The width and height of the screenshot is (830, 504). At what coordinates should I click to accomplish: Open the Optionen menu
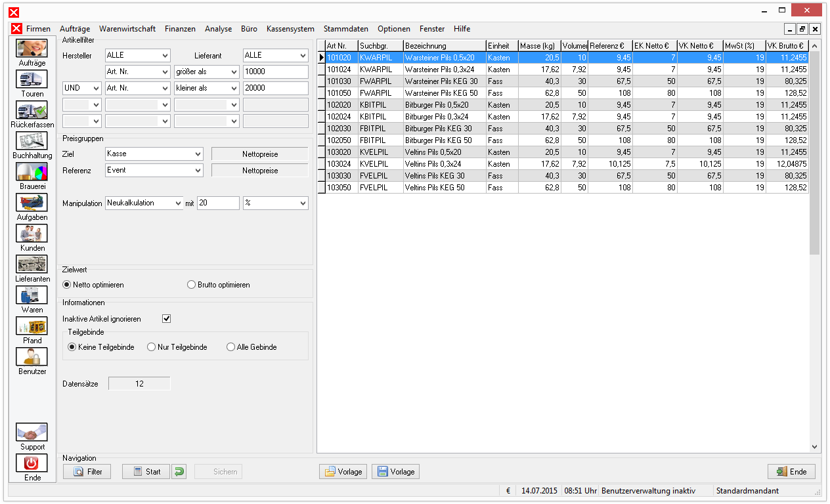[x=394, y=29]
